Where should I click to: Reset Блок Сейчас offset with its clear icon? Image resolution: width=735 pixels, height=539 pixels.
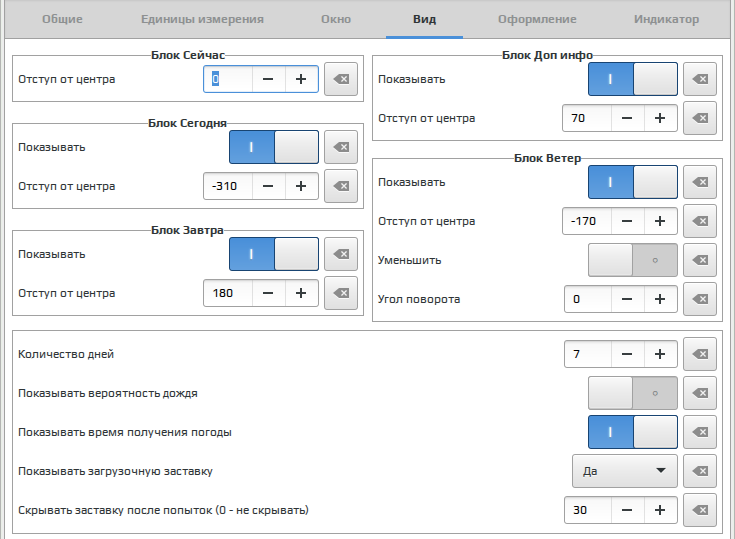[341, 79]
